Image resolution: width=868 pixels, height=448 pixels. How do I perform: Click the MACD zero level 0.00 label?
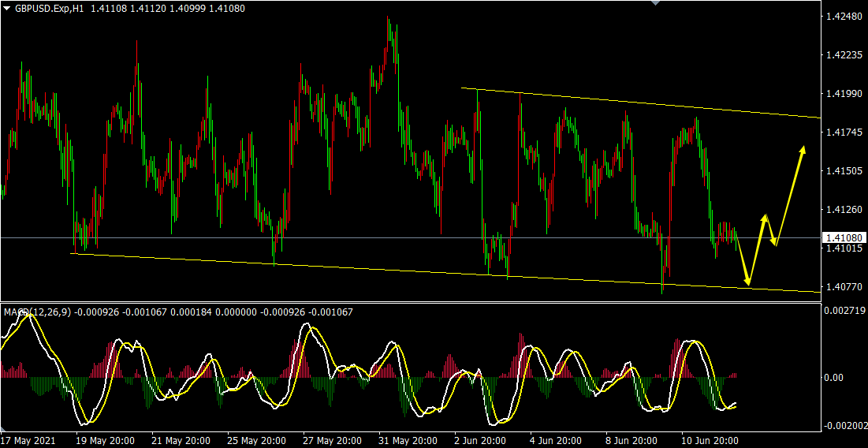point(834,378)
